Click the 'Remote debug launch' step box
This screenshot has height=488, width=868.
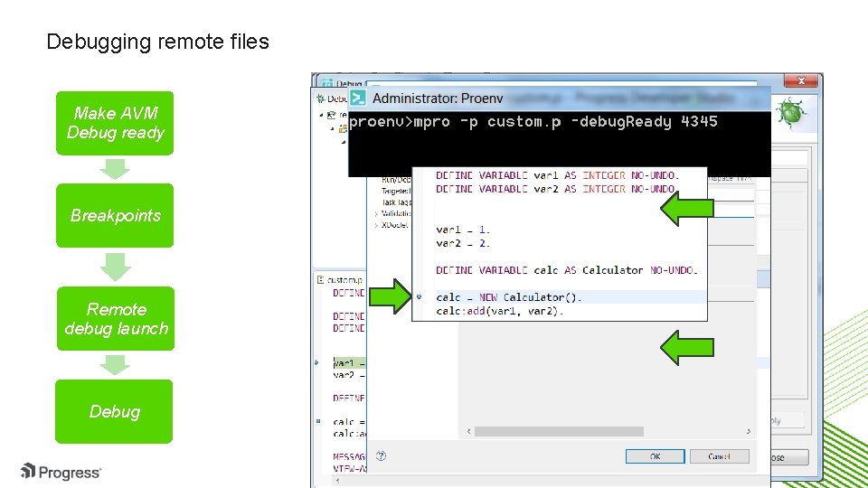coord(116,319)
